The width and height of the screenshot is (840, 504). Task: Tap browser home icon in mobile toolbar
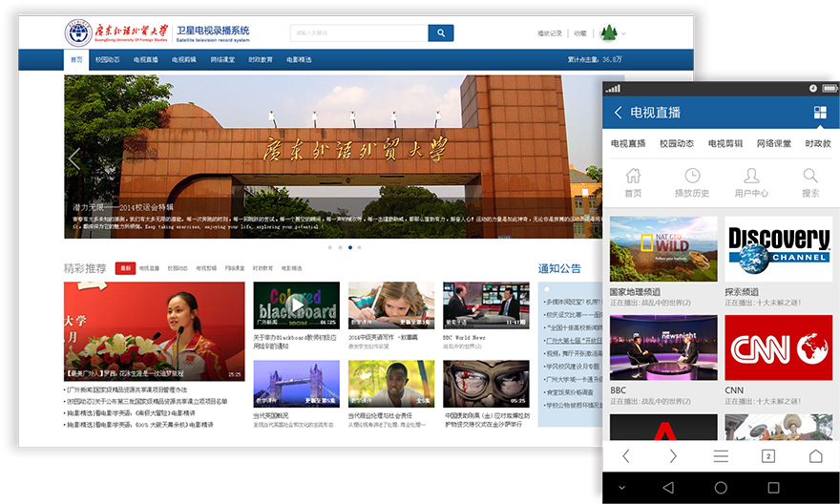pos(815,456)
